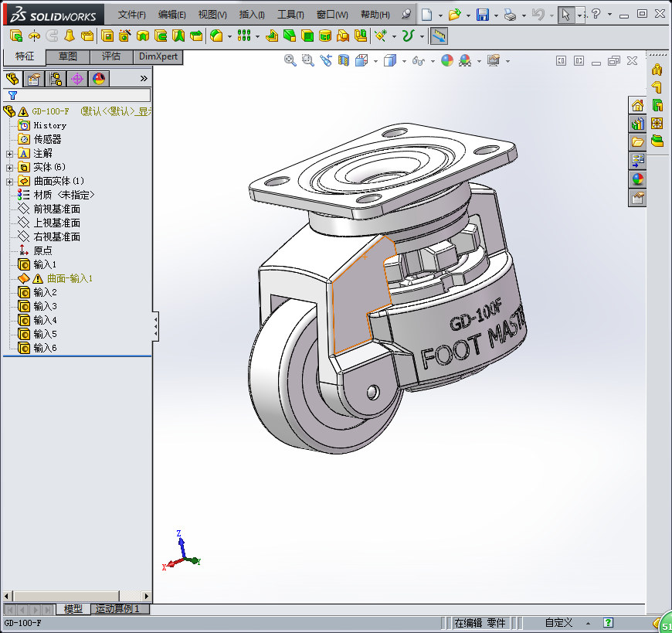The height and width of the screenshot is (633, 672).
Task: Open the Display Style dropdown arrow
Action: coord(404,61)
